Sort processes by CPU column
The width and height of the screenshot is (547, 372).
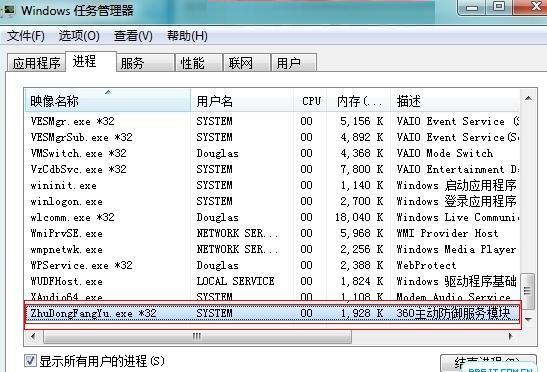click(310, 101)
